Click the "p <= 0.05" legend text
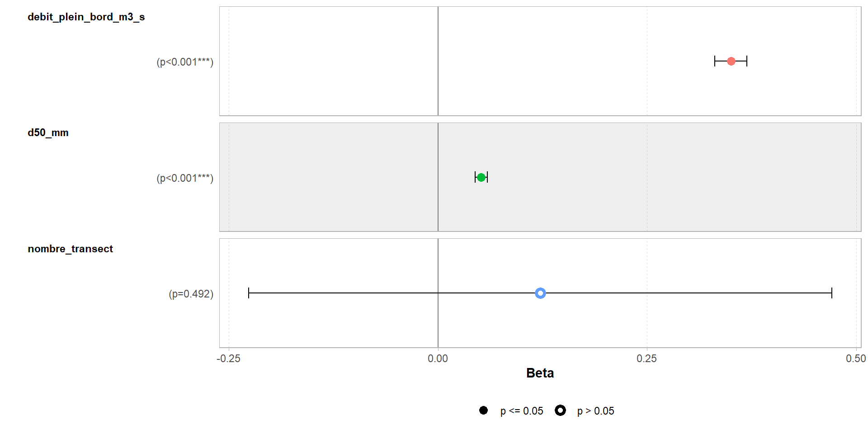The image size is (868, 434). click(521, 411)
